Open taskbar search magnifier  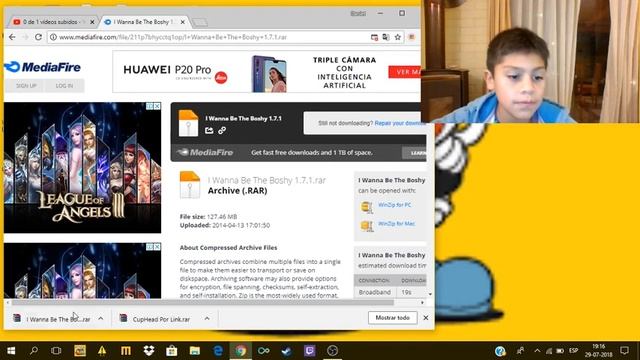coord(34,351)
